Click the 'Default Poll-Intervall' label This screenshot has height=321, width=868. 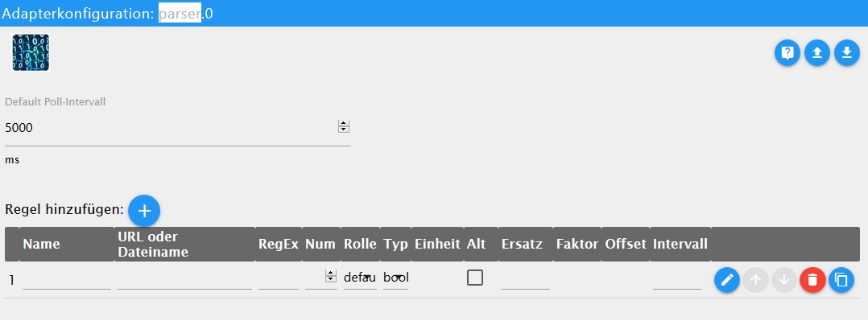tap(56, 102)
